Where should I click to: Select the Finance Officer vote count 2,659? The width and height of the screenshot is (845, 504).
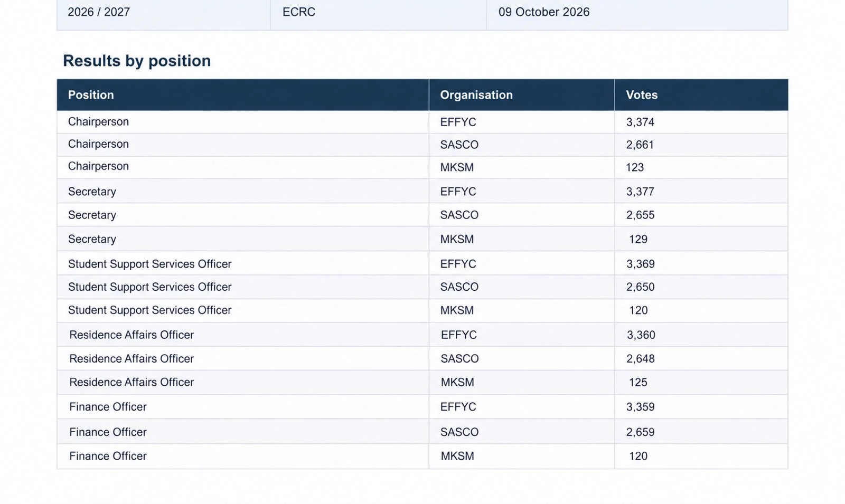[641, 432]
